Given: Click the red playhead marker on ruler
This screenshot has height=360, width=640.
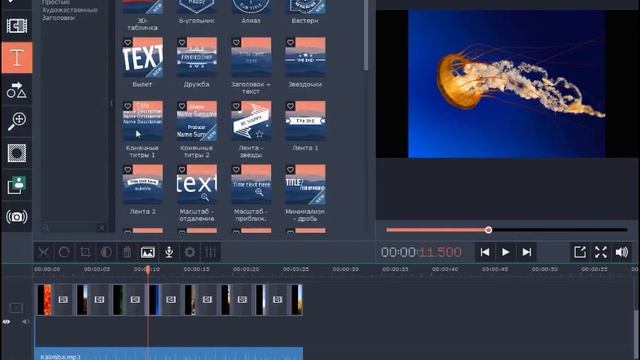Looking at the screenshot, I should 148,269.
